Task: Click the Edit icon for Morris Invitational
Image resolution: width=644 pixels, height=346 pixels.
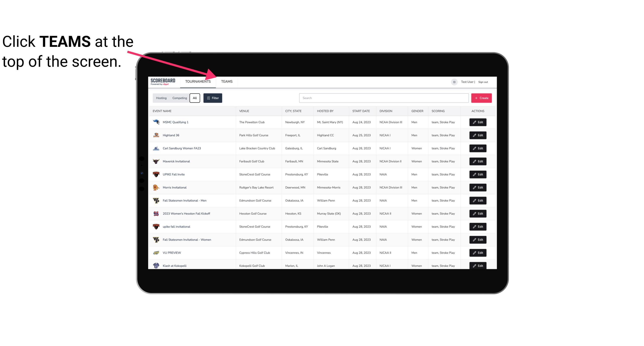Action: (x=478, y=187)
